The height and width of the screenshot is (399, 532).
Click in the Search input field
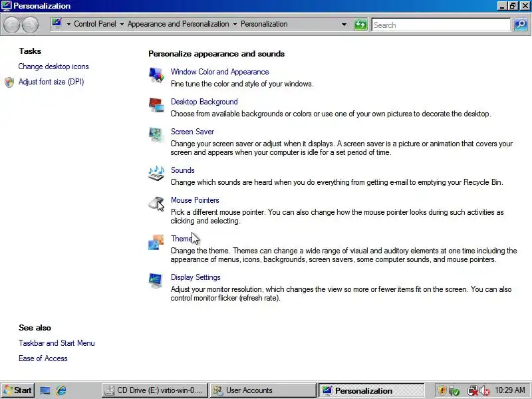pos(441,25)
